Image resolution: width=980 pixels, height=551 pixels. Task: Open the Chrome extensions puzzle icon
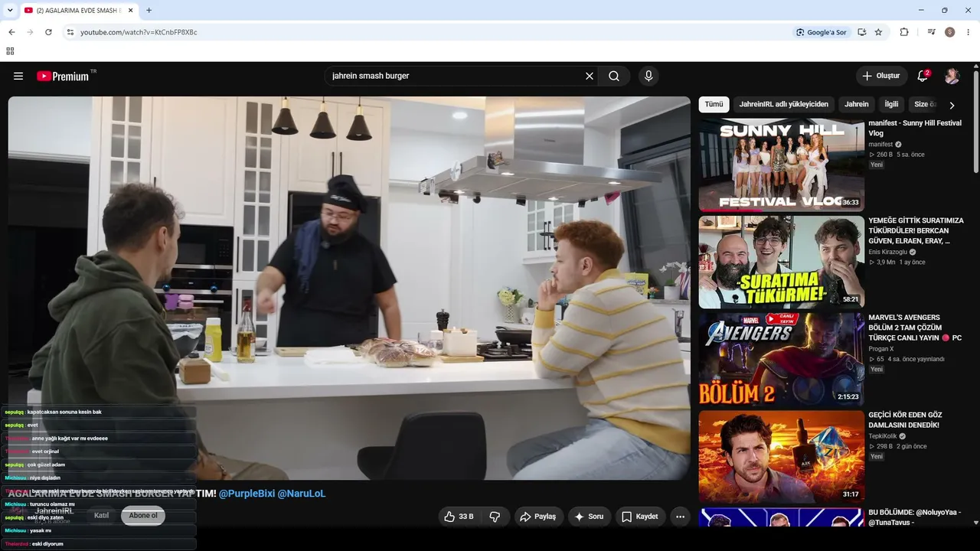click(x=904, y=32)
